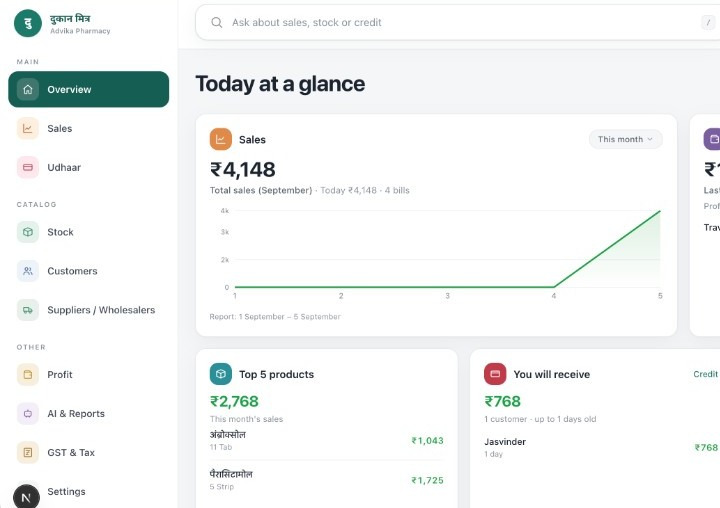Click the Credit link

point(705,374)
